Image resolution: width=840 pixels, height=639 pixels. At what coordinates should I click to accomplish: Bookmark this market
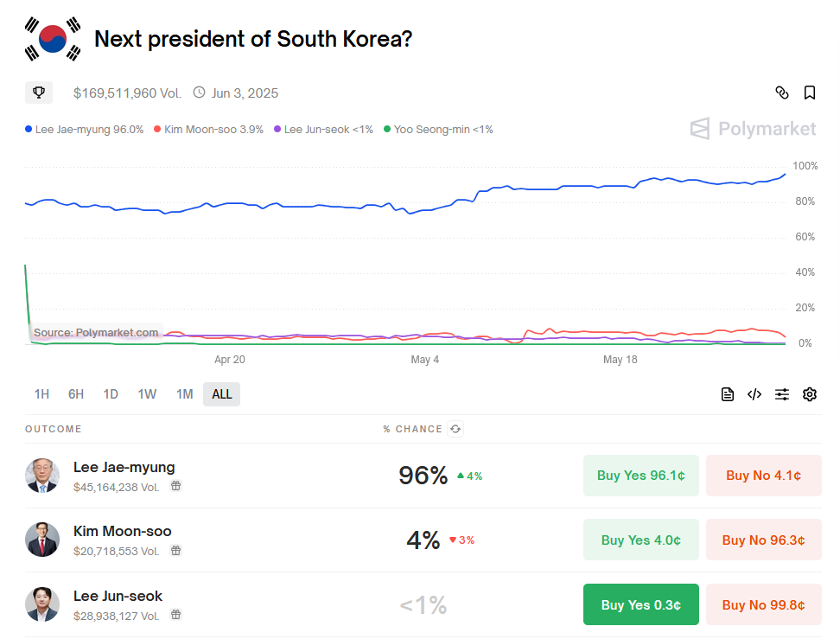tap(810, 93)
